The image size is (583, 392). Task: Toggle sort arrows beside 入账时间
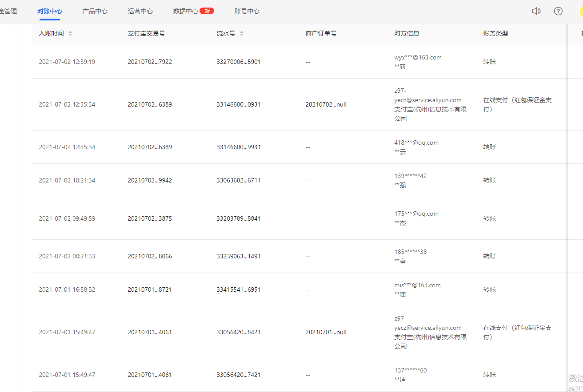(x=70, y=33)
